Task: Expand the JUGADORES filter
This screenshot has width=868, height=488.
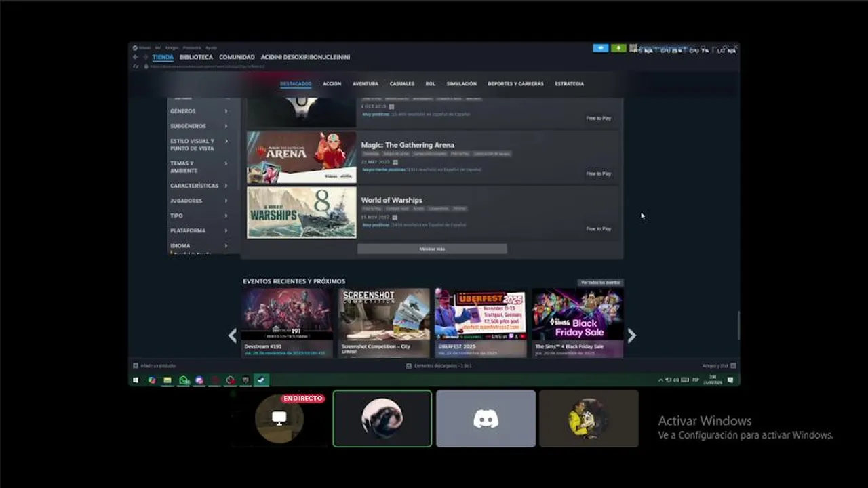Action: pos(199,201)
